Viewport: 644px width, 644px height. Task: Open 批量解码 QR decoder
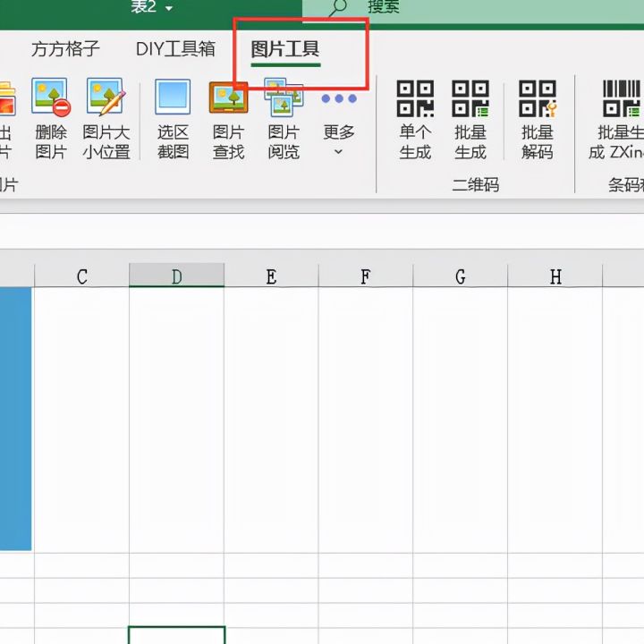point(538,119)
